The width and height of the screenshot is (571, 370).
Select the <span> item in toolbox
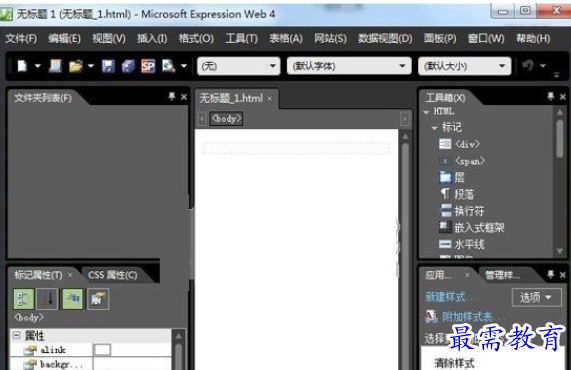point(462,161)
